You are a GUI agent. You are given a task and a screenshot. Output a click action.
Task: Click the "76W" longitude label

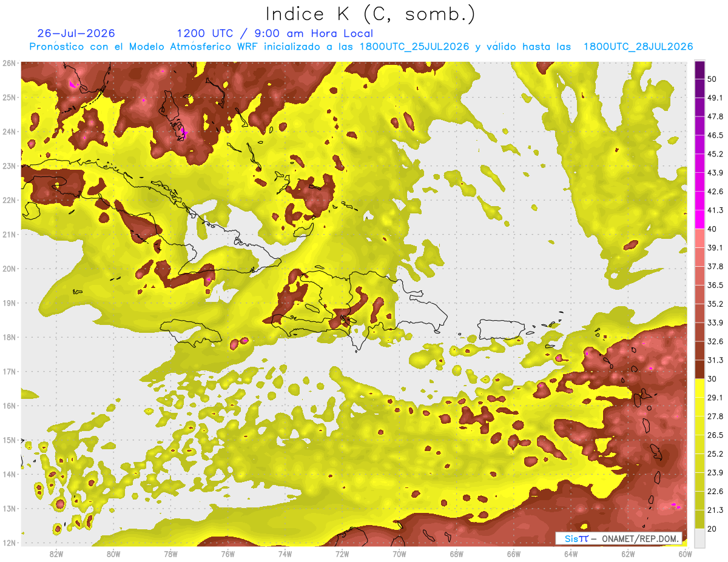tap(227, 554)
